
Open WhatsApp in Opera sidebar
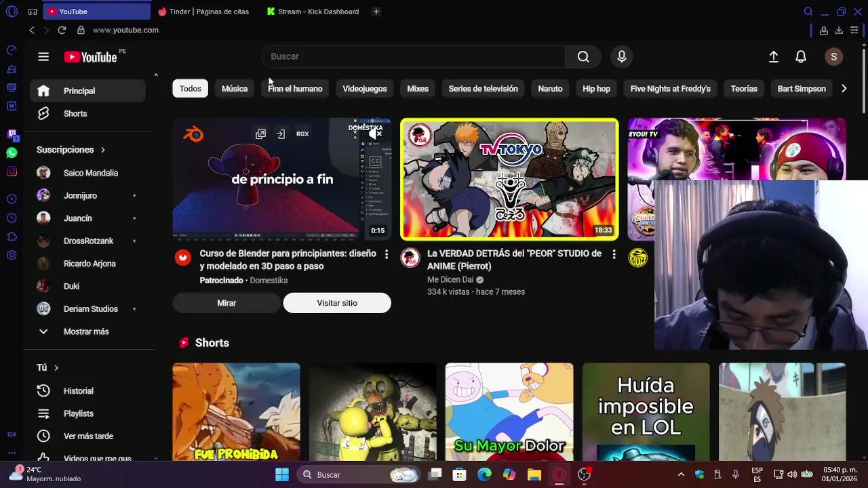pyautogui.click(x=12, y=153)
